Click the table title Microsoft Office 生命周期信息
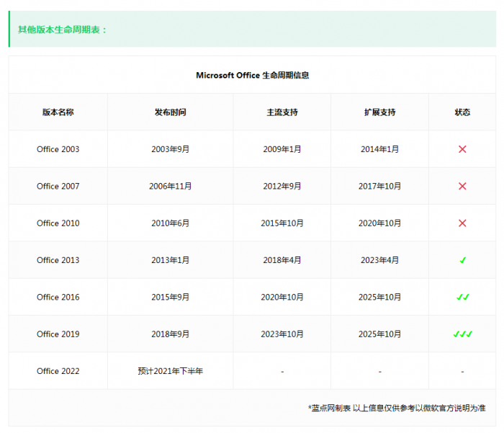 coord(252,75)
